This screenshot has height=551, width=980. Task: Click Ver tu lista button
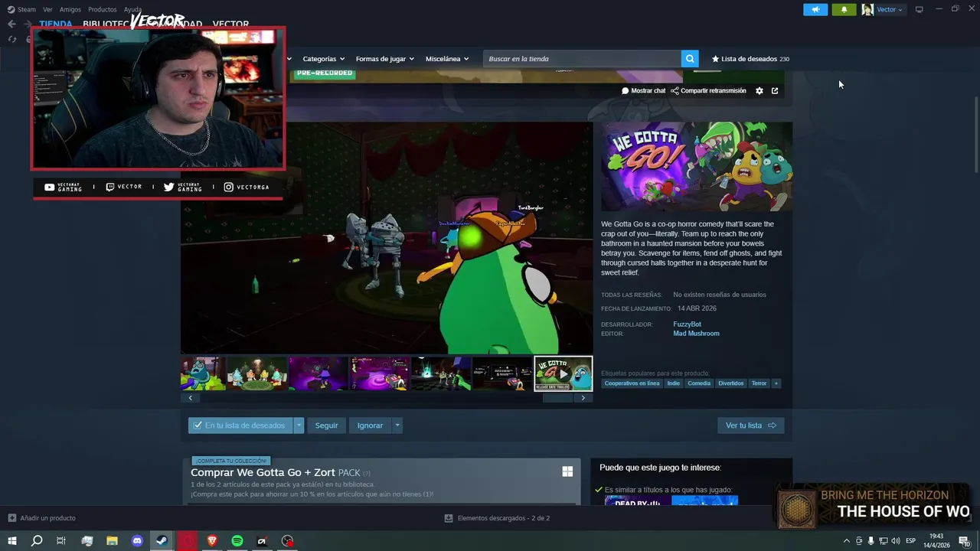(x=750, y=425)
